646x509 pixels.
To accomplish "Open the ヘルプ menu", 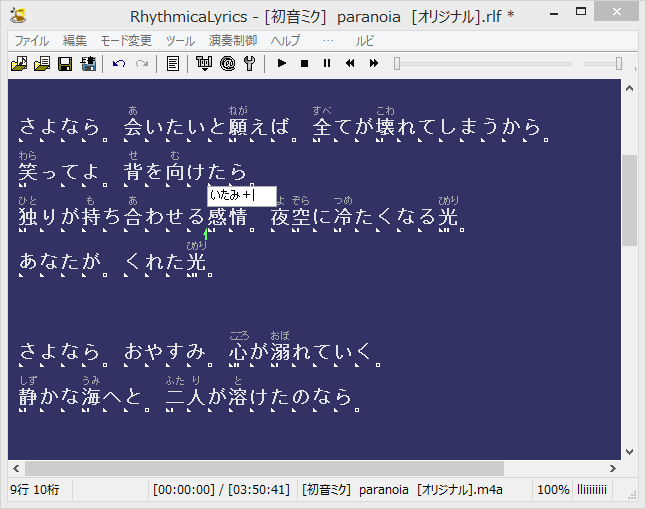I will (x=285, y=41).
